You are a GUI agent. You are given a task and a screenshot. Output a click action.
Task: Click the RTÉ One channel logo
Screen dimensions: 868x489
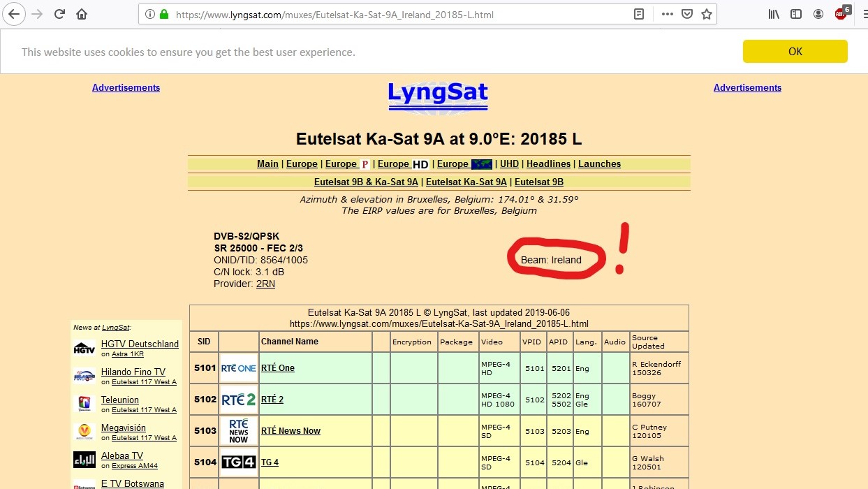[x=238, y=368]
